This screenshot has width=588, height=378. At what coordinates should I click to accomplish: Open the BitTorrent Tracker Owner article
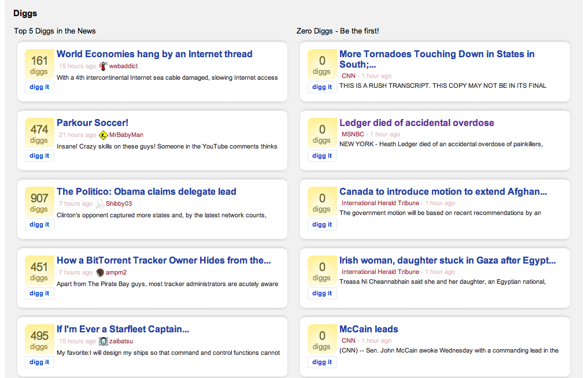point(164,261)
